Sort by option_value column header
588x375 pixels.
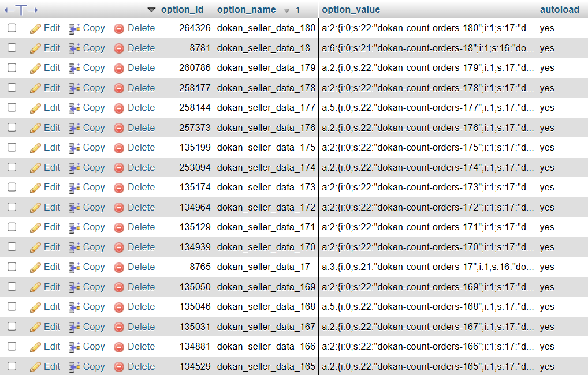(x=351, y=10)
